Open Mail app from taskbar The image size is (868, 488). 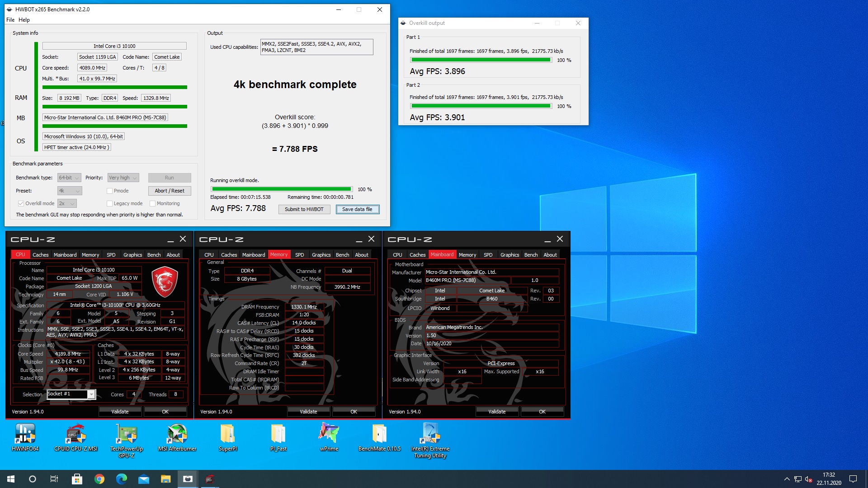click(x=143, y=479)
